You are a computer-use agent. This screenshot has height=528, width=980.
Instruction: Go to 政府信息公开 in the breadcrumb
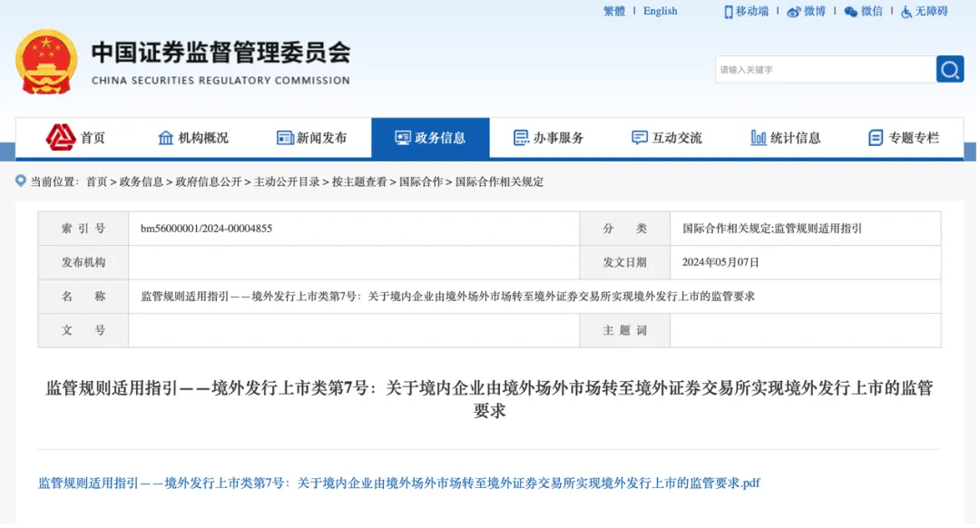210,182
